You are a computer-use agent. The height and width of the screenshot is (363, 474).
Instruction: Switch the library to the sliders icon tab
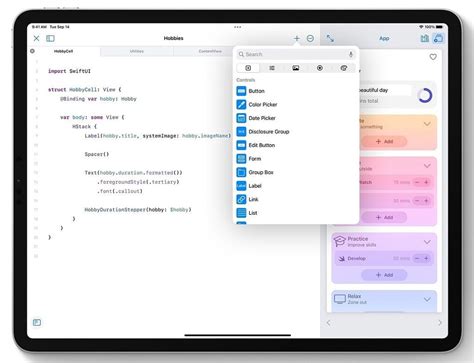coord(272,68)
